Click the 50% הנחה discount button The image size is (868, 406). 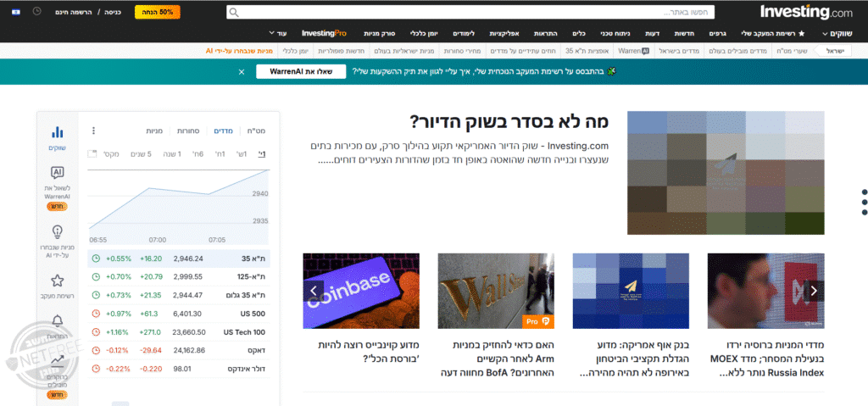click(158, 12)
